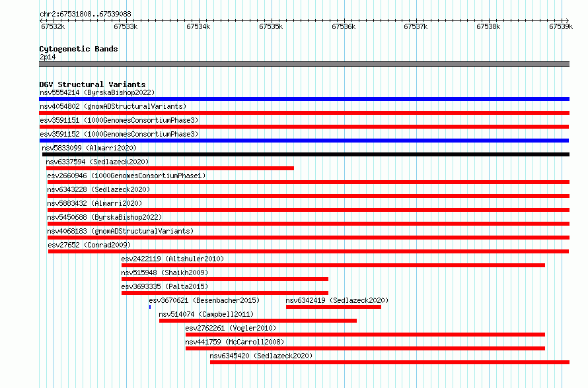588x388 pixels.
Task: Select the red nsv6343228 variant bar
Action: tap(309, 196)
